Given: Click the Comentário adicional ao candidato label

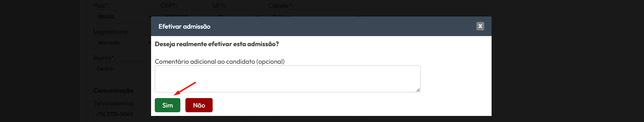Looking at the screenshot, I should pyautogui.click(x=220, y=62).
